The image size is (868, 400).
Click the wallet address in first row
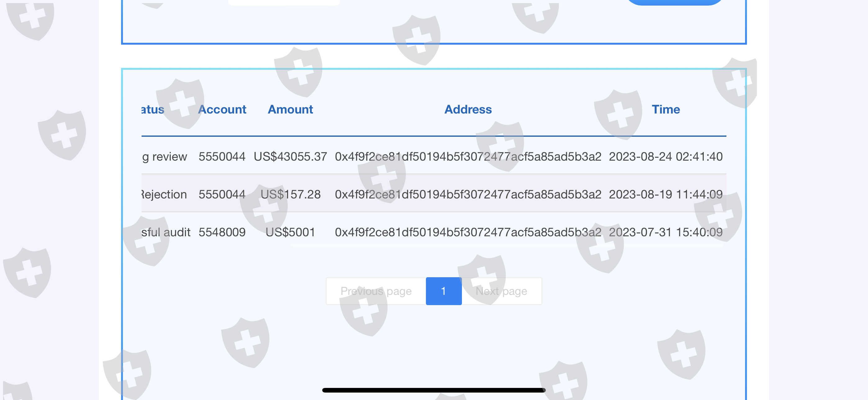coord(468,157)
